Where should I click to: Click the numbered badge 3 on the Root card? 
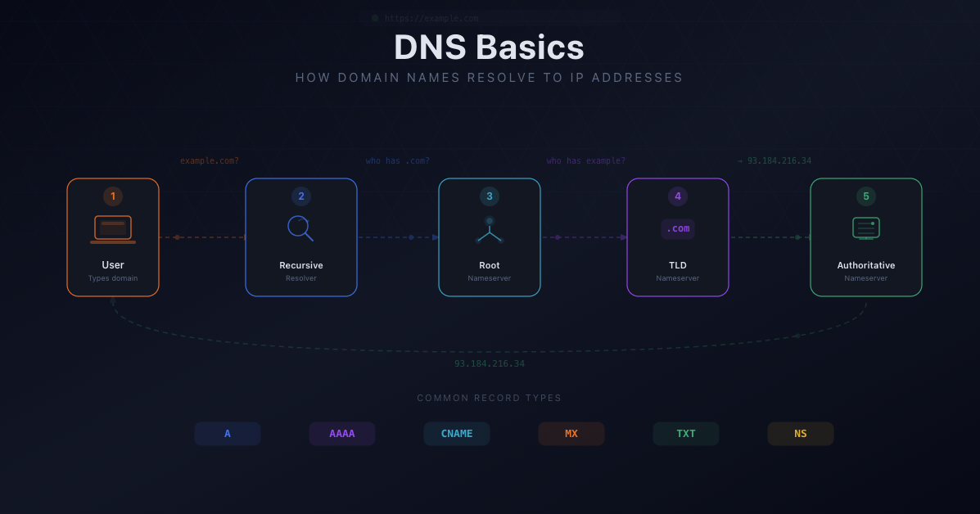coord(489,196)
